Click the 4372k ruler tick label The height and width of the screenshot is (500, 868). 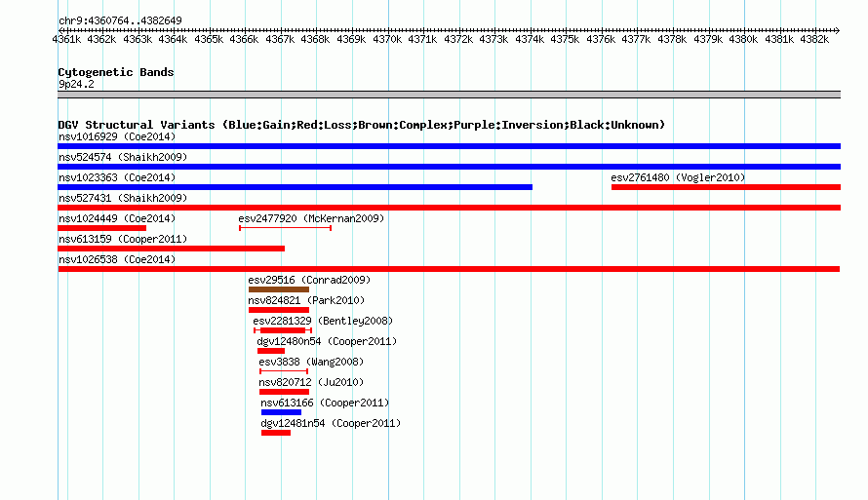(x=458, y=39)
